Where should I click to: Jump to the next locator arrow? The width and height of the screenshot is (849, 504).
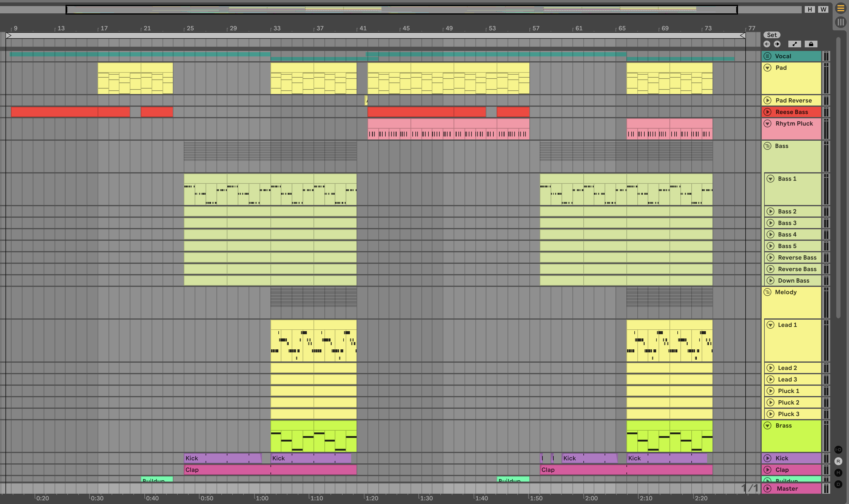[x=777, y=44]
